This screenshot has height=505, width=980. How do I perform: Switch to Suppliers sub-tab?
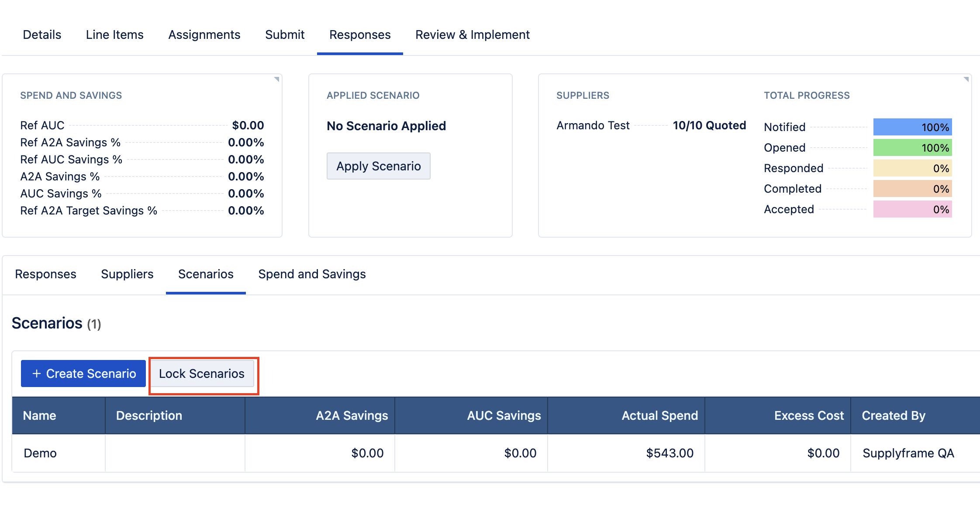(127, 274)
